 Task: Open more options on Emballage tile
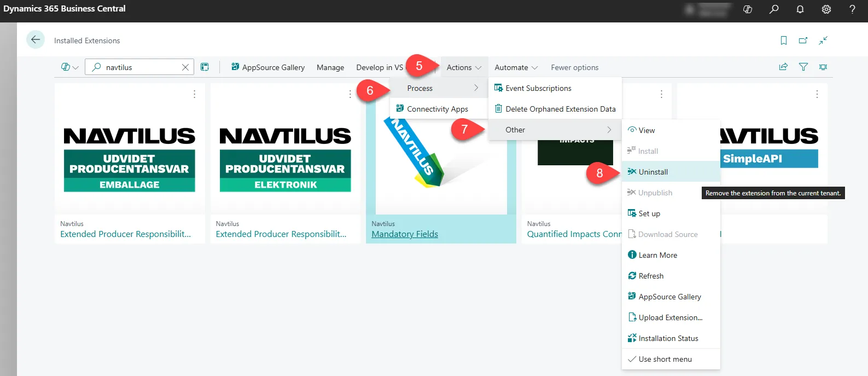tap(194, 94)
